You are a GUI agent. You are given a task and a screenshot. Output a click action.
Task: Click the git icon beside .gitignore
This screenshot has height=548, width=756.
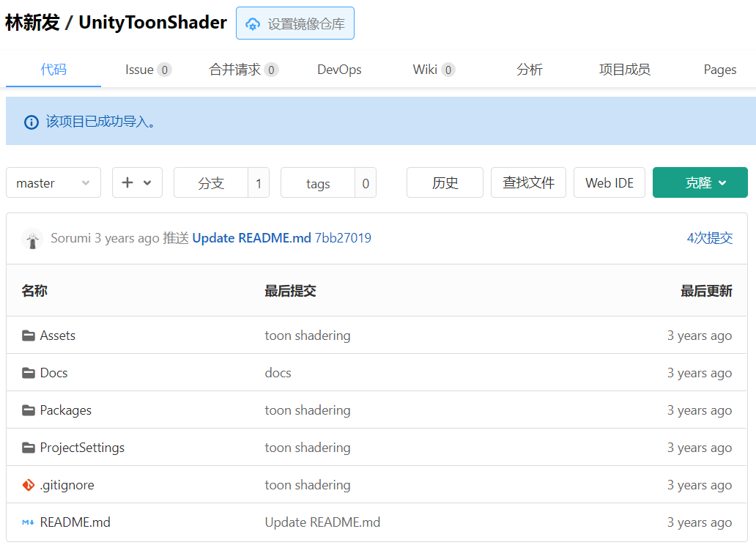pyautogui.click(x=29, y=485)
